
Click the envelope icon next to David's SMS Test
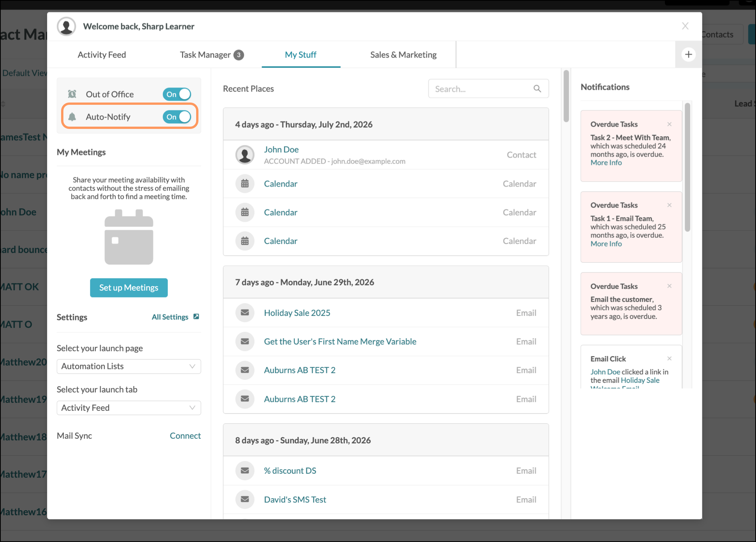pyautogui.click(x=245, y=499)
